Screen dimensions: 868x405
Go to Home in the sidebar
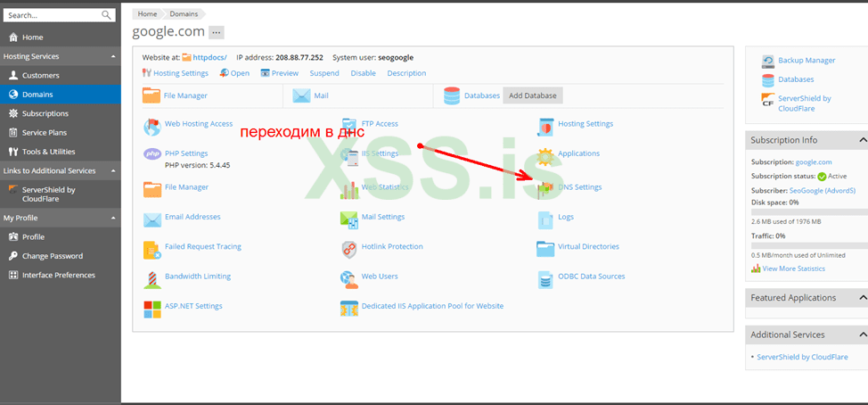(61, 37)
